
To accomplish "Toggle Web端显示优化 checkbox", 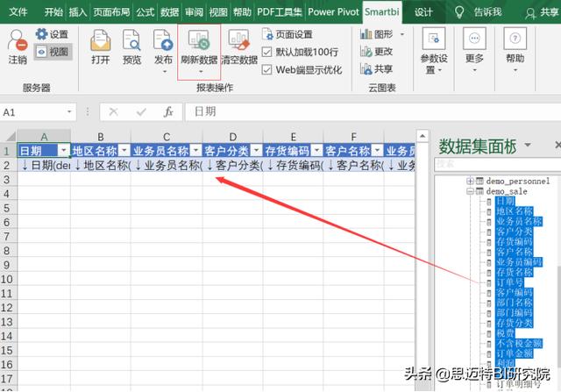I will 266,69.
